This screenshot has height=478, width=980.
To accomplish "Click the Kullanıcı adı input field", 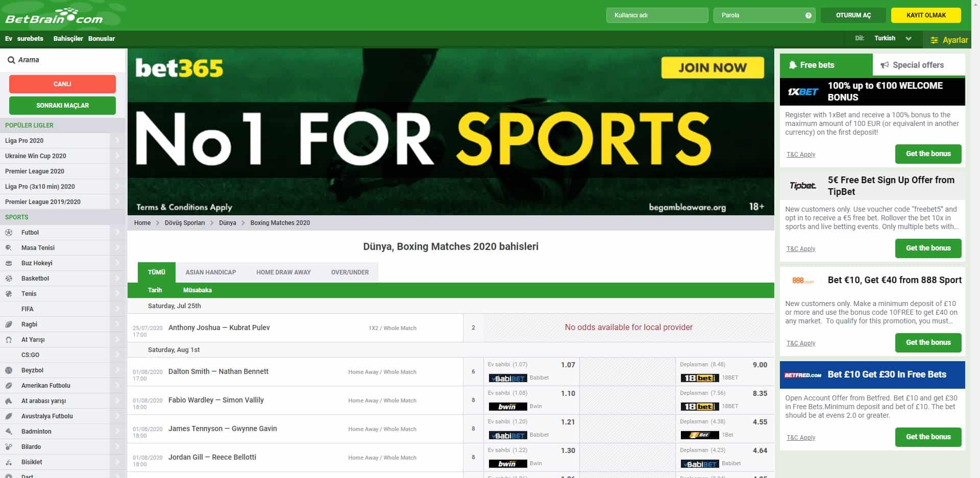I will 657,15.
